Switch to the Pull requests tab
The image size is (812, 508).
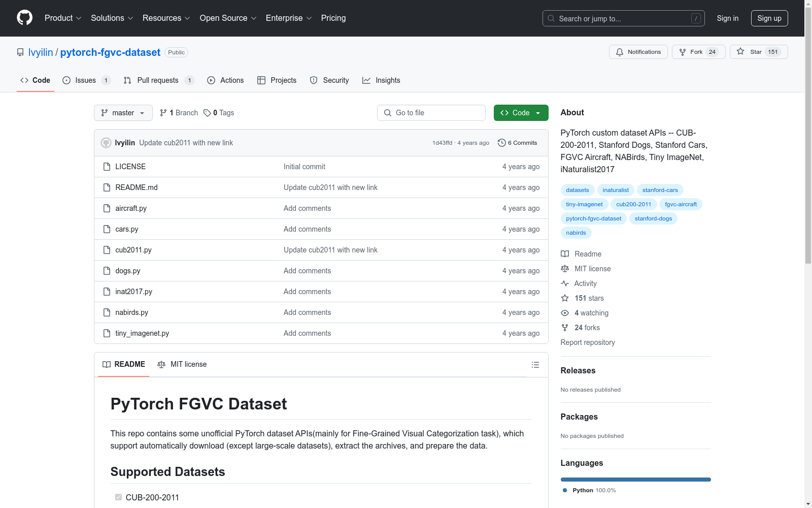point(158,80)
